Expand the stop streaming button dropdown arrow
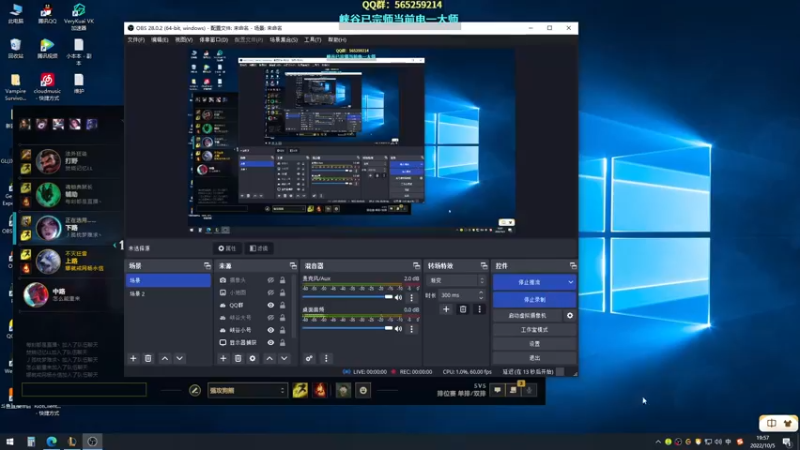The image size is (800, 450). [x=570, y=282]
